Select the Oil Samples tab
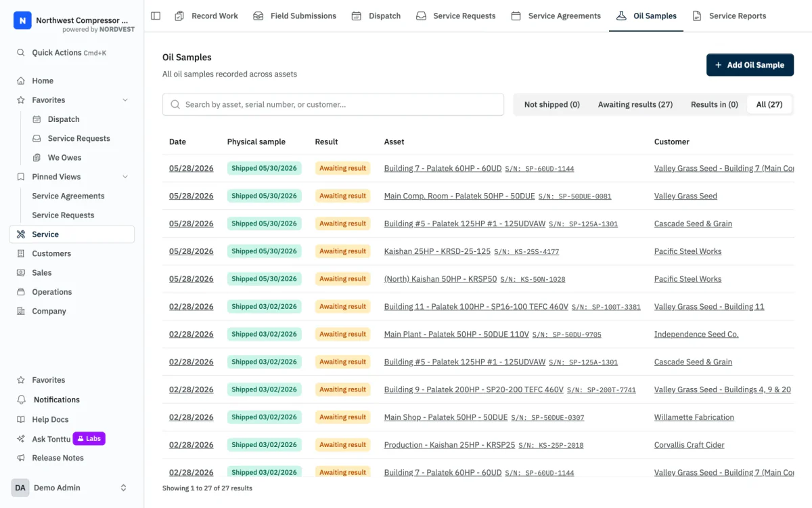The width and height of the screenshot is (812, 508). click(x=646, y=16)
